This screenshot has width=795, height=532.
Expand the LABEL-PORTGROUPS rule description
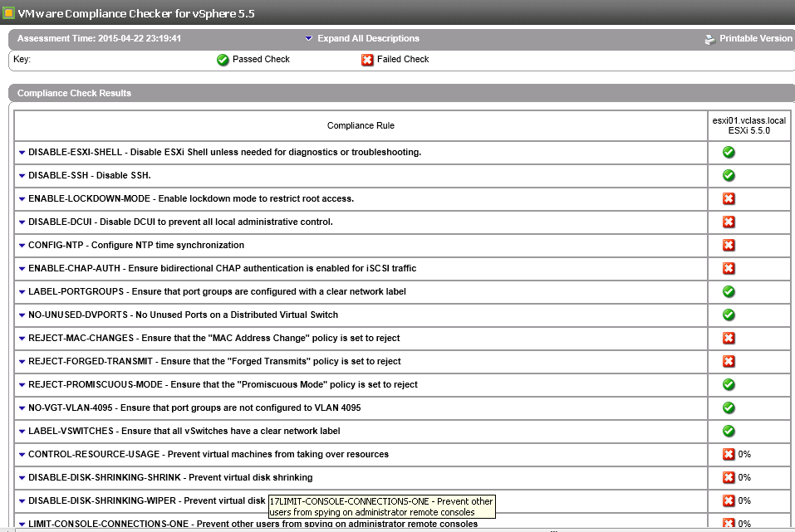coord(22,292)
